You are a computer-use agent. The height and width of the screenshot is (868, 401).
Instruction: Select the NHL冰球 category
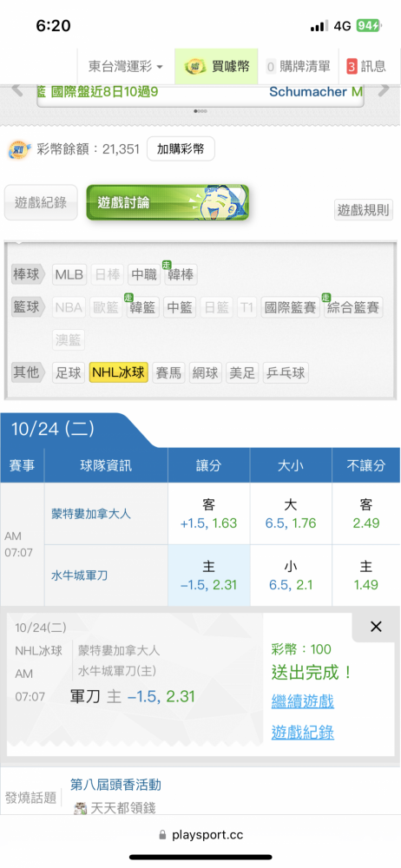click(119, 373)
